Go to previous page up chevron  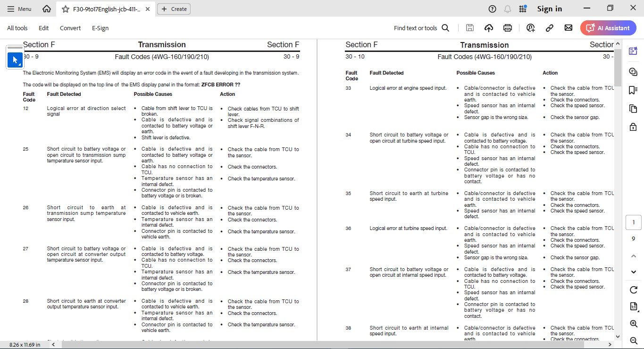pyautogui.click(x=633, y=255)
